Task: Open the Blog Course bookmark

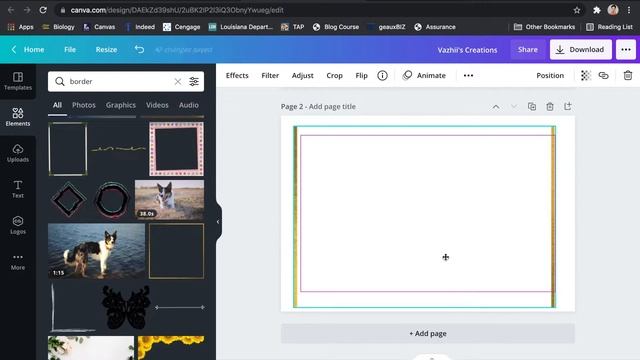Action: [x=336, y=27]
